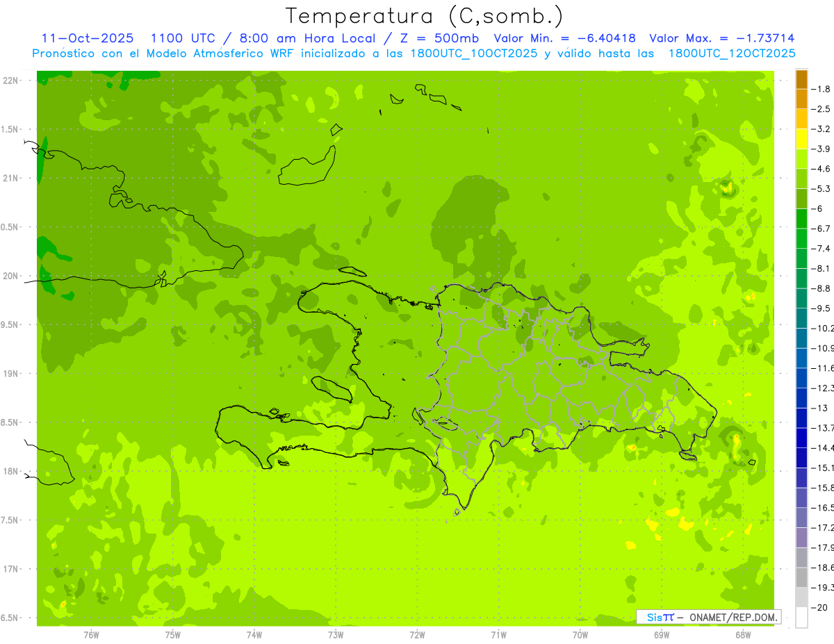Click the '22N' latitude axis label
Screen dimensions: 834x644
[x=10, y=81]
